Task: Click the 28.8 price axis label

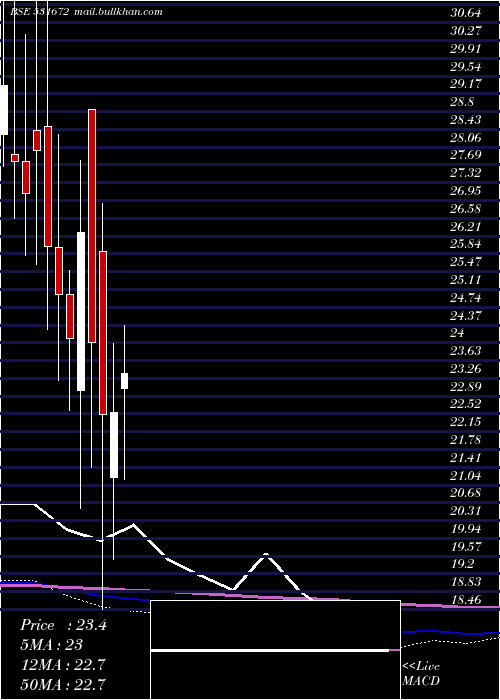Action: 462,102
